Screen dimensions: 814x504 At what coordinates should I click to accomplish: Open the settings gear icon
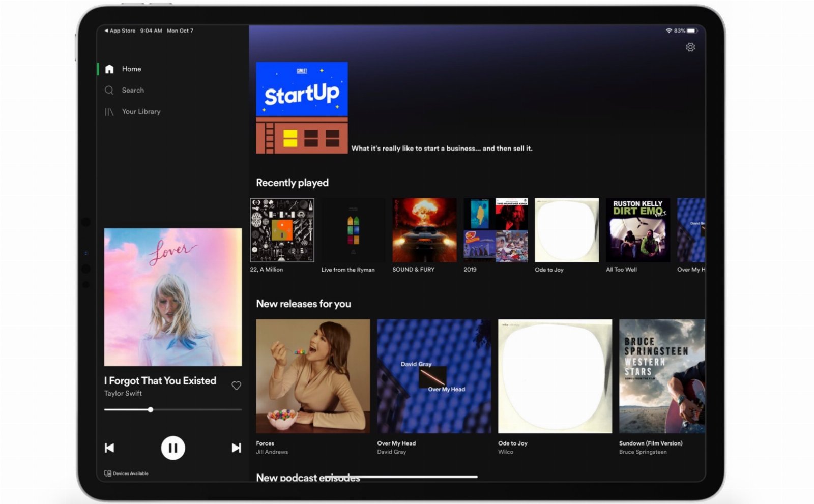(x=690, y=47)
